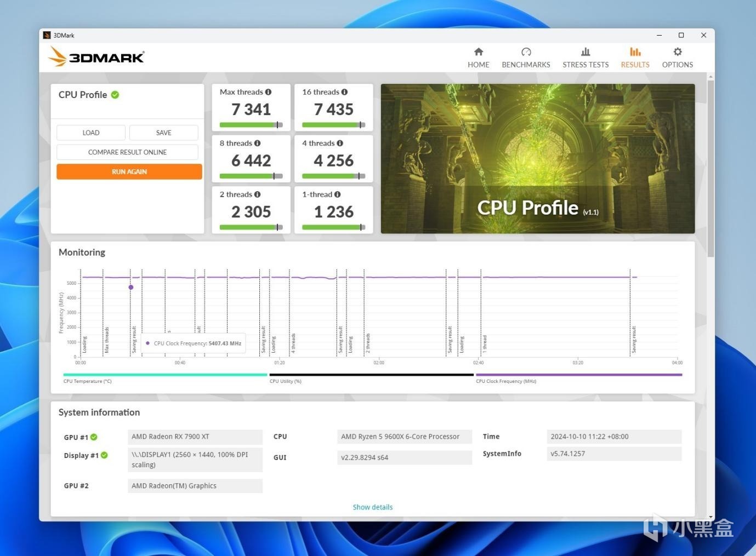Click the vertical scrollbar thumb
Viewport: 756px width, 556px height.
coord(710,169)
